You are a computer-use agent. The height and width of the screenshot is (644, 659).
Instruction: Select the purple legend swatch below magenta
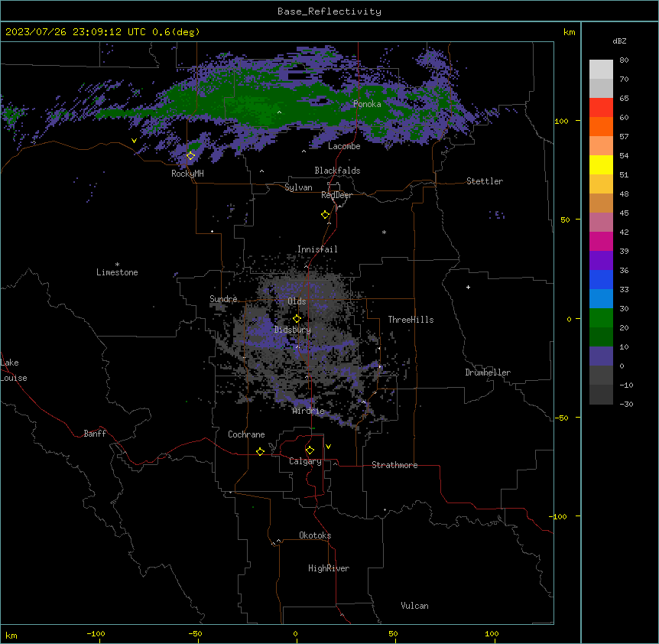pyautogui.click(x=601, y=261)
